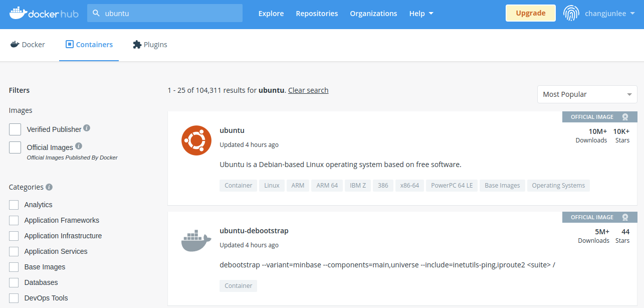Open the ubuntu-debootstrap repository title
This screenshot has width=644, height=308.
coord(254,231)
